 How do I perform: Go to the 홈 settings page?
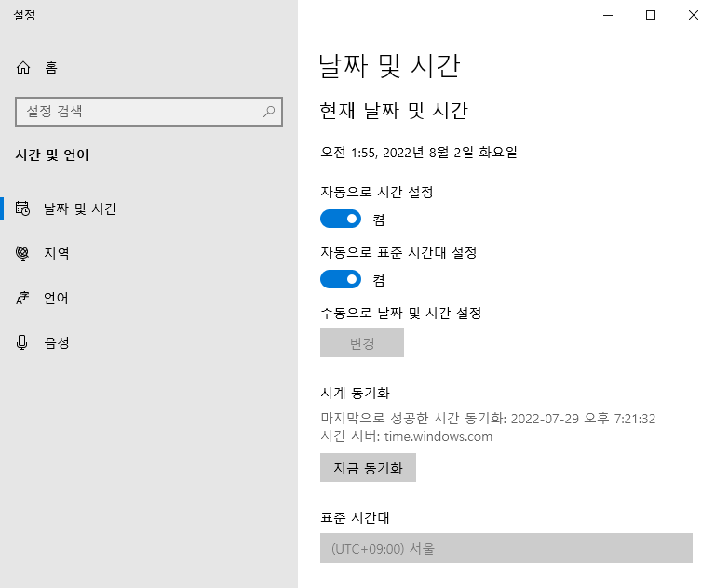point(36,68)
